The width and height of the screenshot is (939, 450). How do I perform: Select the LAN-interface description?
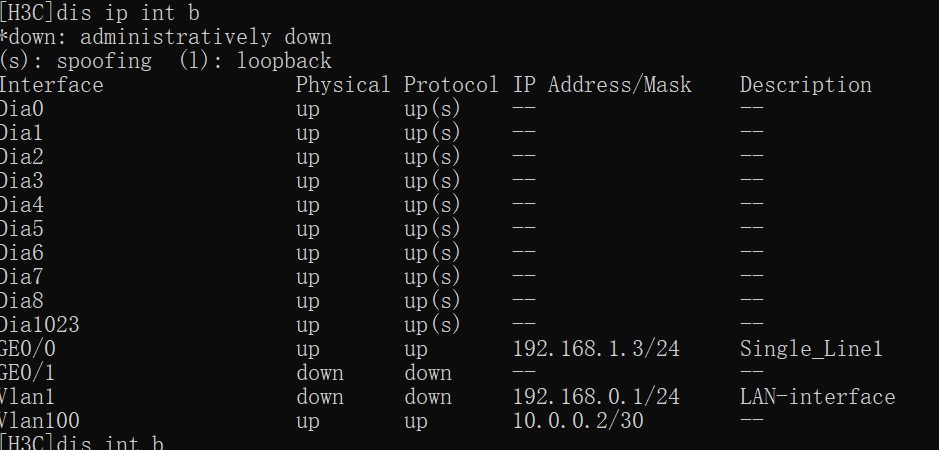click(817, 397)
